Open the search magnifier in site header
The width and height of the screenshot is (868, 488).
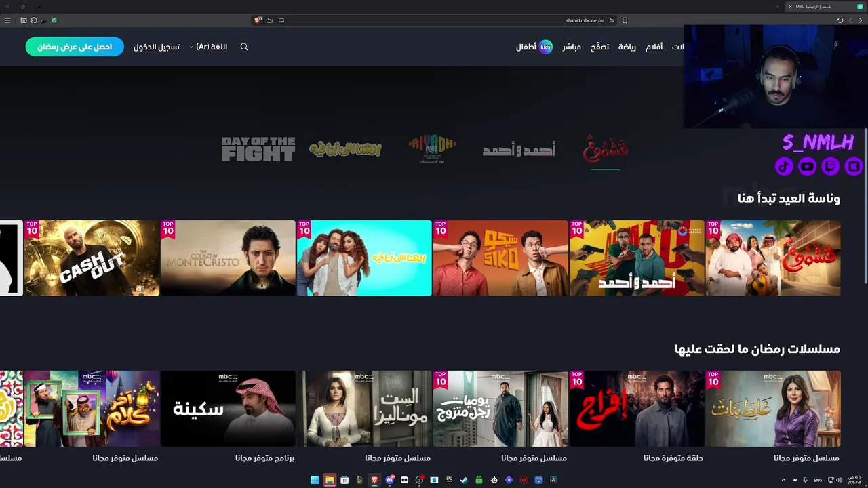pyautogui.click(x=244, y=47)
